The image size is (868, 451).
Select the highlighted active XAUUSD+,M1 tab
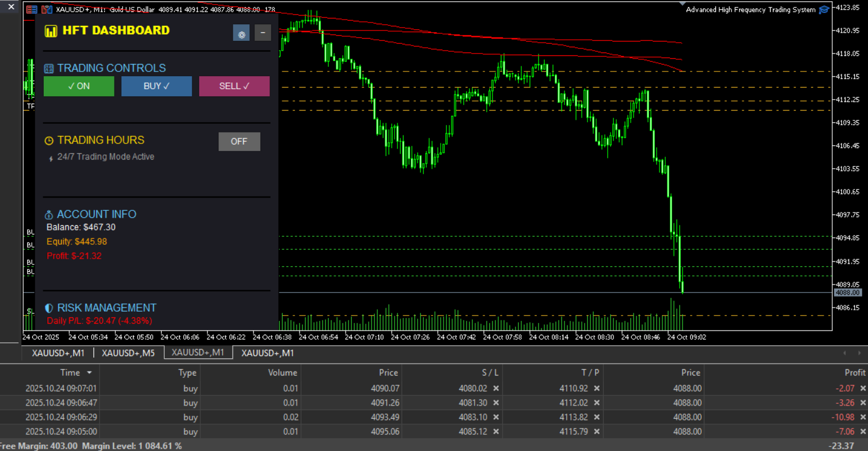pos(198,353)
